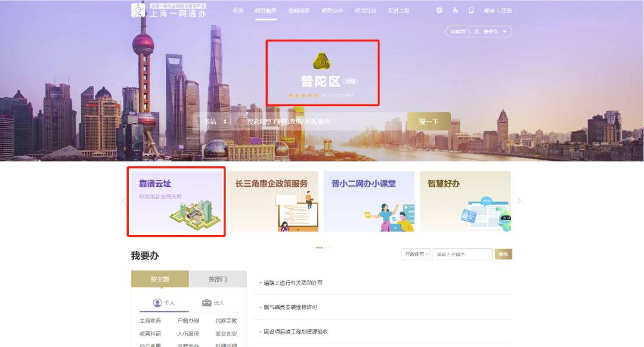Click the globe language icon
644x347 pixels.
pos(439,11)
